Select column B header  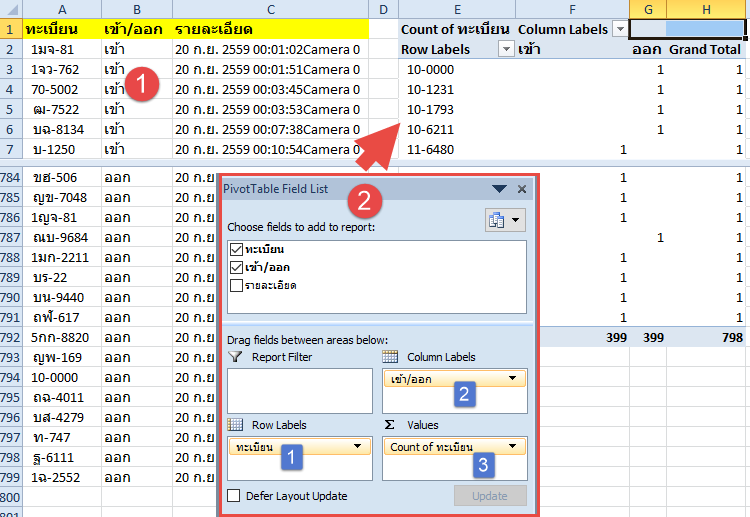click(x=137, y=9)
